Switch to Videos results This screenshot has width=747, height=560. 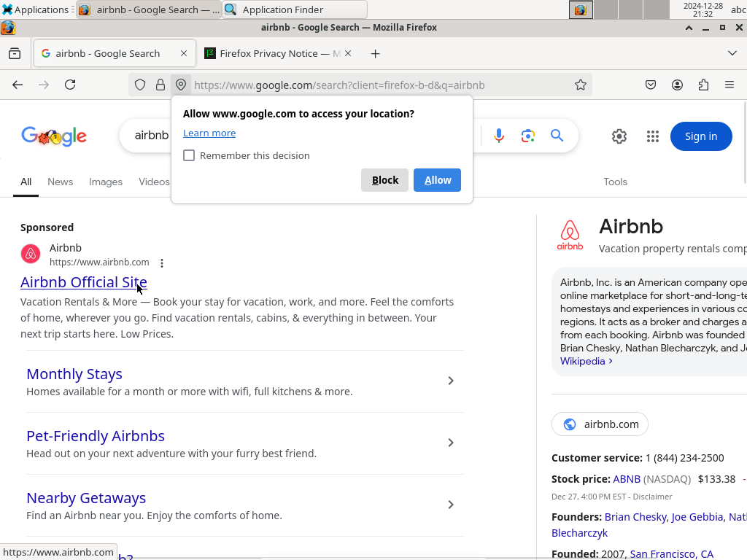pos(154,182)
